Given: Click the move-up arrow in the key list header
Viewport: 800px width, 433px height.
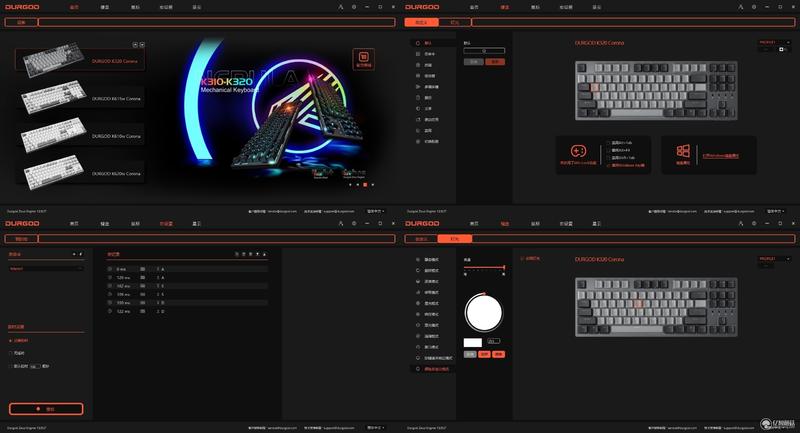Looking at the screenshot, I should pos(264,254).
